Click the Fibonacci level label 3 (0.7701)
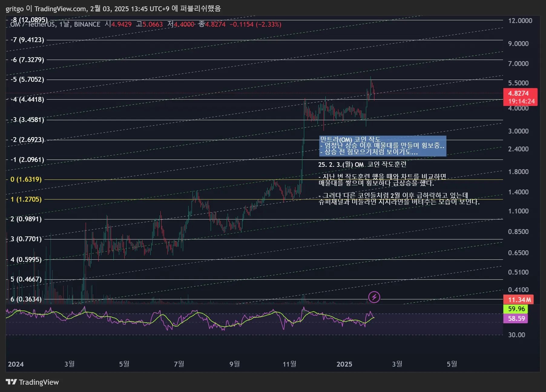 pyautogui.click(x=26, y=239)
